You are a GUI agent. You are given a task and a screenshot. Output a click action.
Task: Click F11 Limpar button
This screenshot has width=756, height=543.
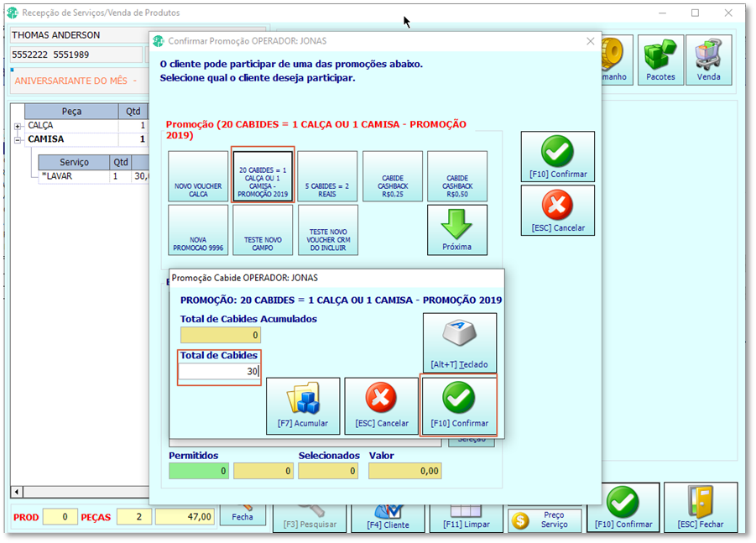[467, 519]
